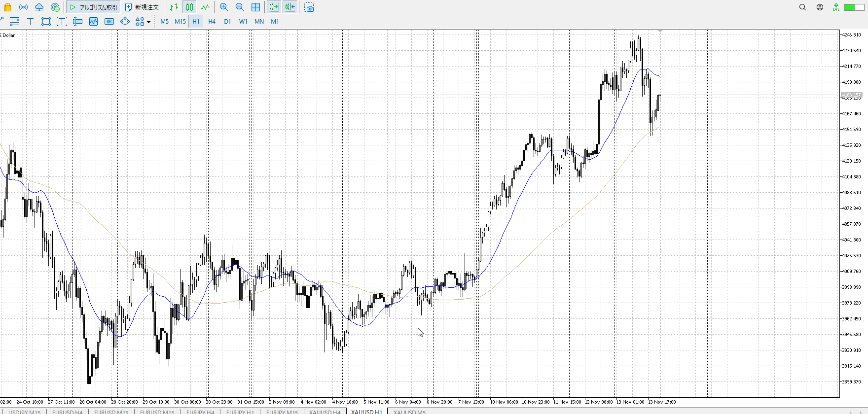Select the D1 daily timeframe
The height and width of the screenshot is (414, 868).
click(227, 22)
